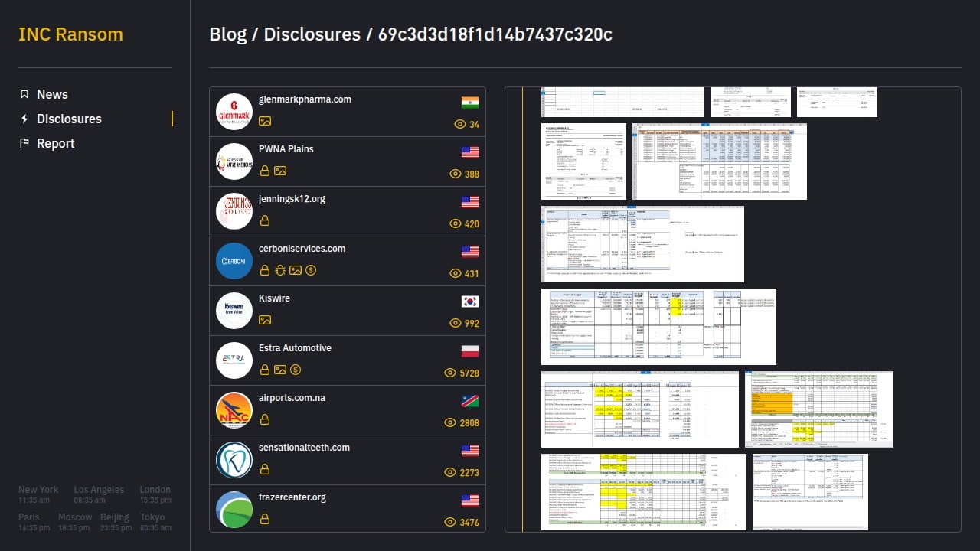Open the glenmarkpharma.com entry

[348, 112]
